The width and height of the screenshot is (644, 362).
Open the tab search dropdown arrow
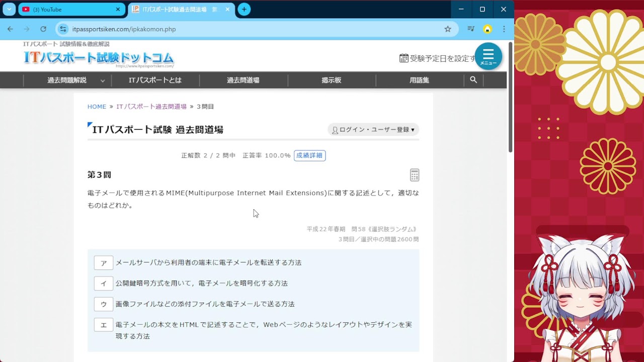coord(9,9)
